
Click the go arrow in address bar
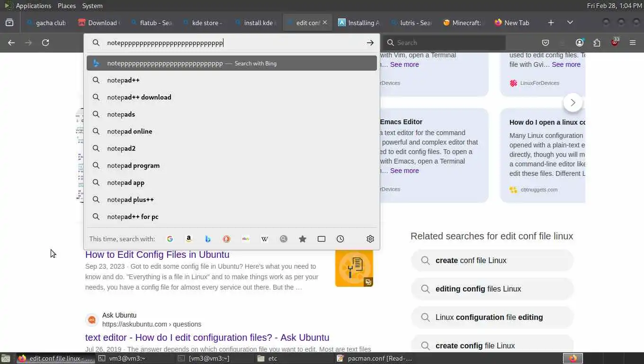(x=370, y=43)
